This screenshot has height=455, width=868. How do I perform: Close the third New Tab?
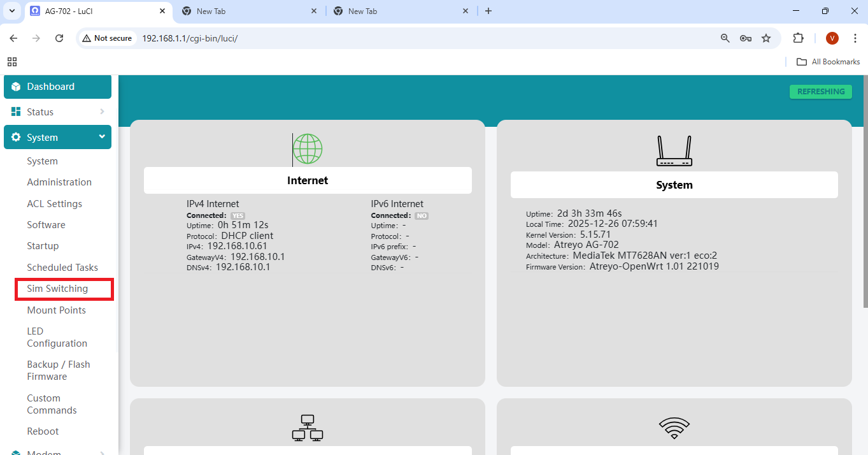coord(466,11)
